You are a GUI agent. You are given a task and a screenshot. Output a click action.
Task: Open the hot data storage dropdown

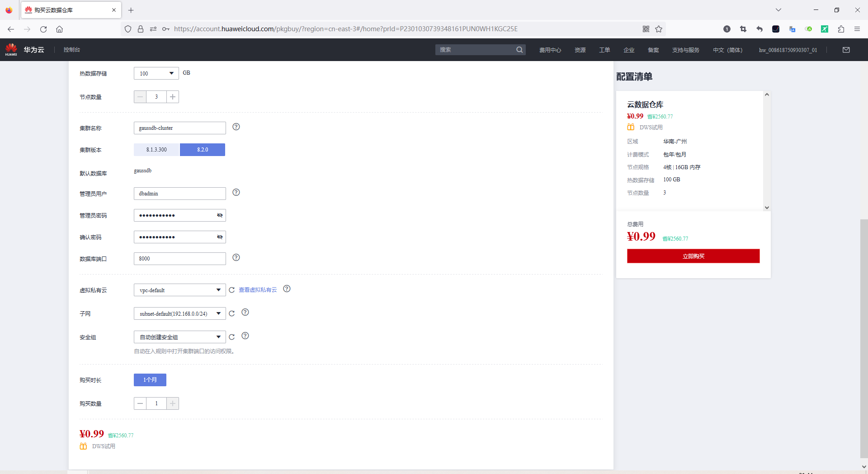156,73
